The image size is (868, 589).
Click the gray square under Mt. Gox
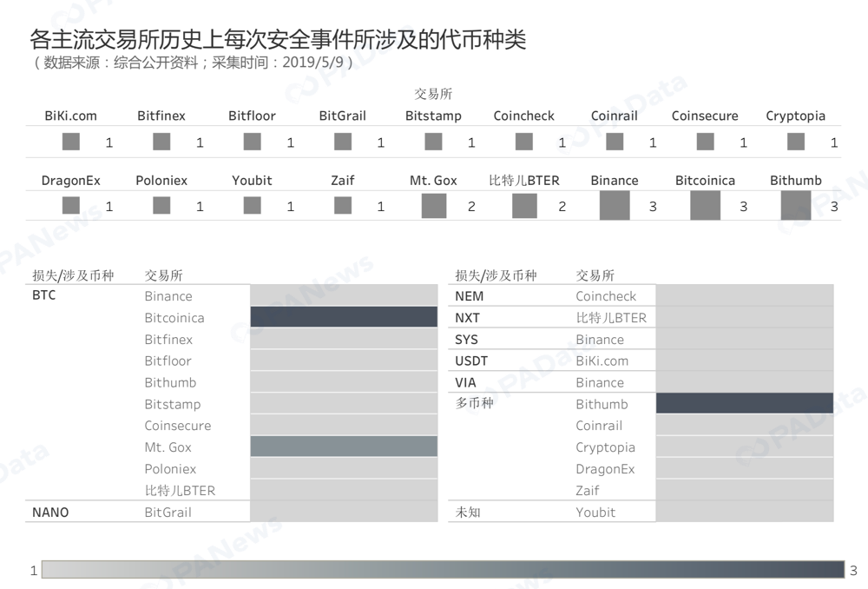pyautogui.click(x=434, y=206)
